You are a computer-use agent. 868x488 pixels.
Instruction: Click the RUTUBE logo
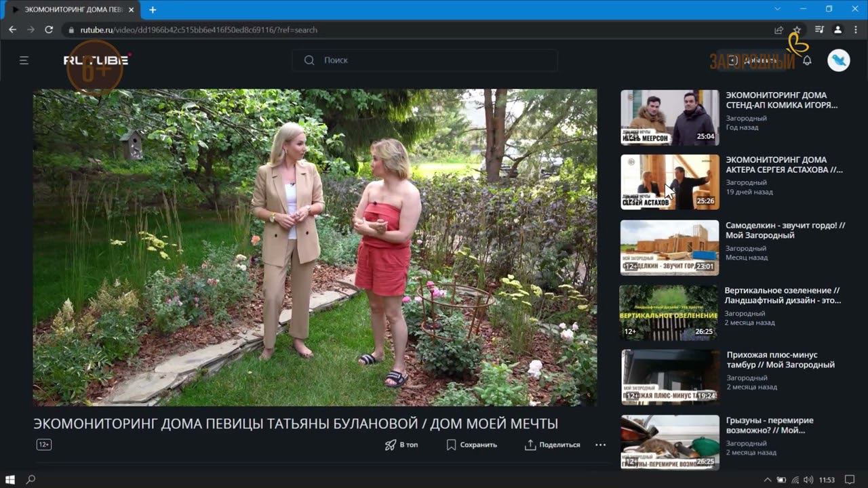pyautogui.click(x=96, y=60)
